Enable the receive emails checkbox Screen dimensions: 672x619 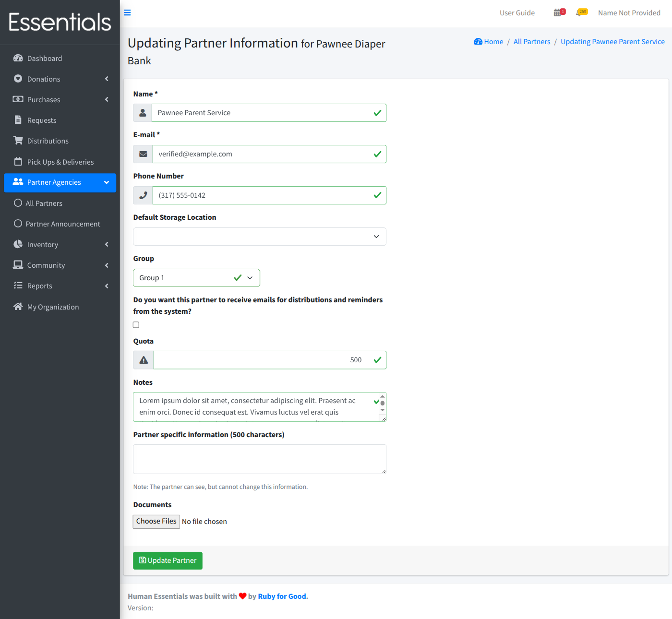point(136,325)
